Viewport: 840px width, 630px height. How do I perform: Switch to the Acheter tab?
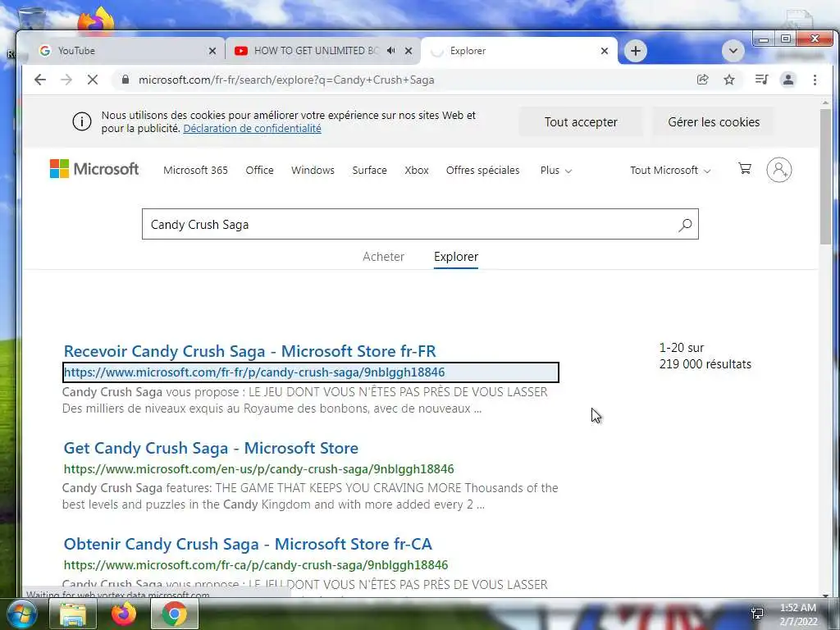pos(384,257)
